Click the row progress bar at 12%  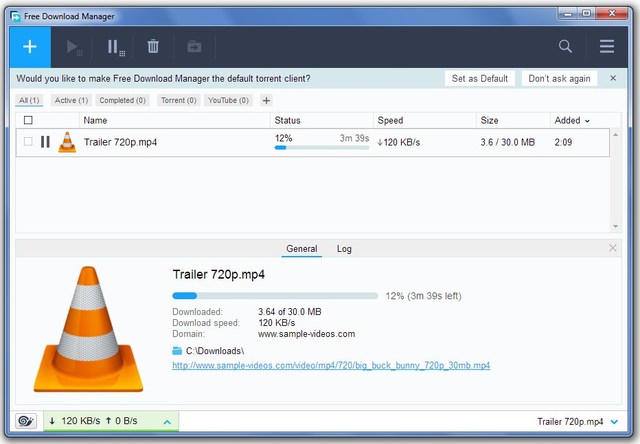322,148
